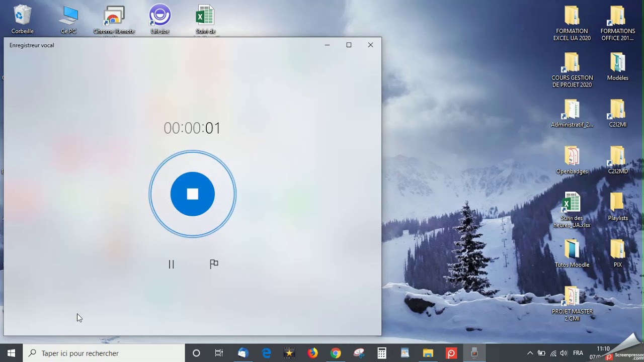Add a marker flag to recording
The height and width of the screenshot is (362, 644).
point(214,264)
